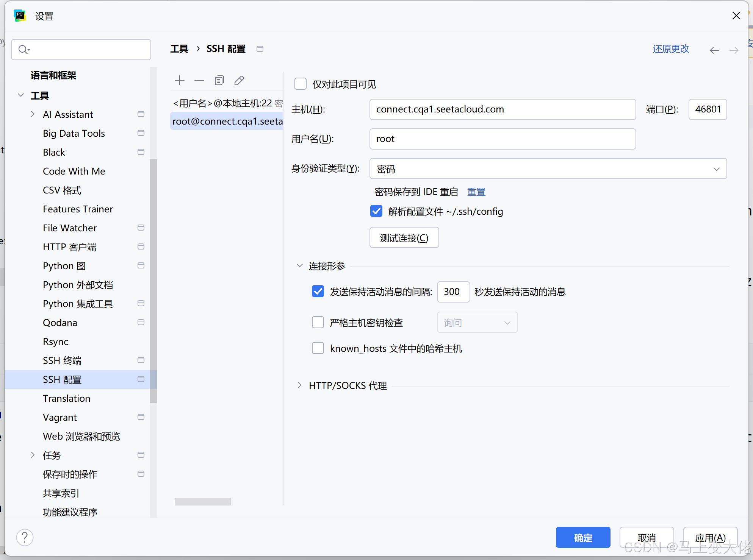Copy the selected SSH configuration
This screenshot has width=753, height=560.
point(219,80)
